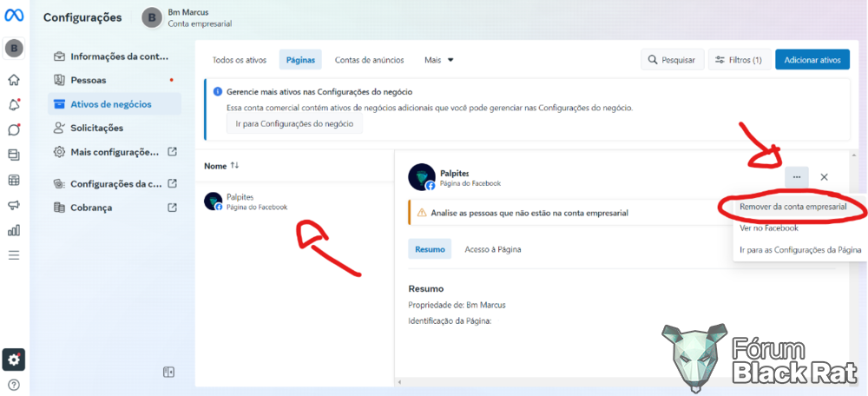Switch to Páginas tab
This screenshot has width=868, height=396.
300,60
